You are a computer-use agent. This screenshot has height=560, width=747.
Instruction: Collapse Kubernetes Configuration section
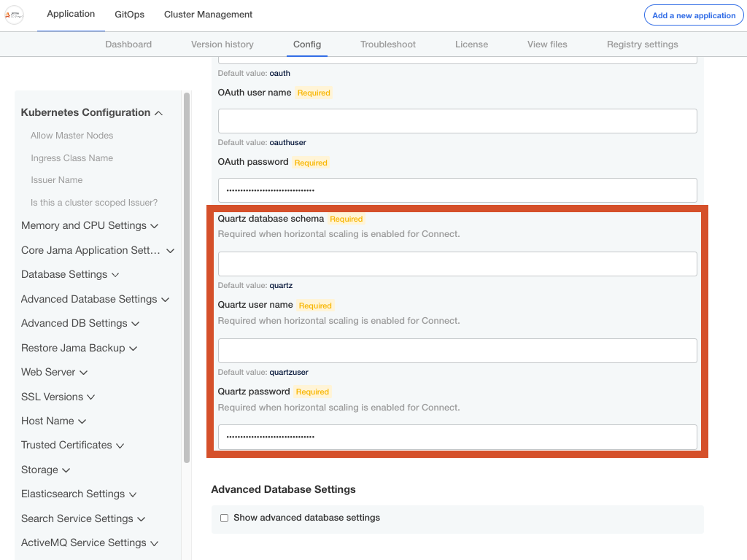pyautogui.click(x=92, y=113)
